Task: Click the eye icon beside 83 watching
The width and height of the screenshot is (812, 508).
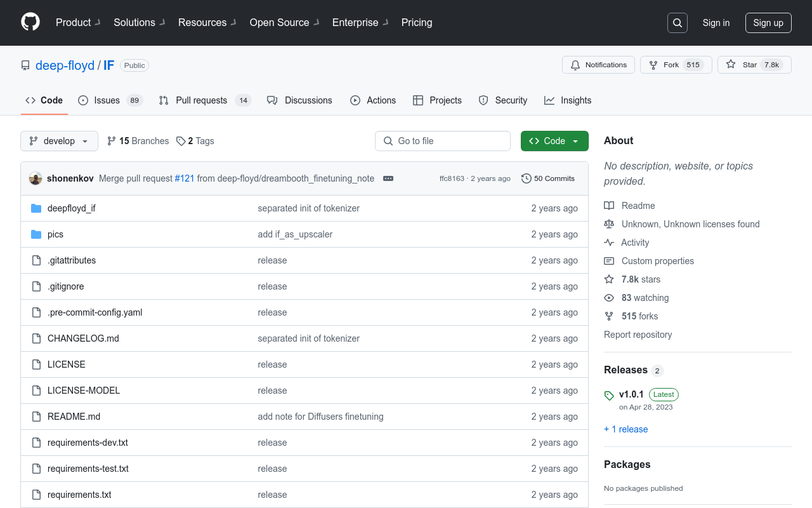Action: (x=609, y=298)
